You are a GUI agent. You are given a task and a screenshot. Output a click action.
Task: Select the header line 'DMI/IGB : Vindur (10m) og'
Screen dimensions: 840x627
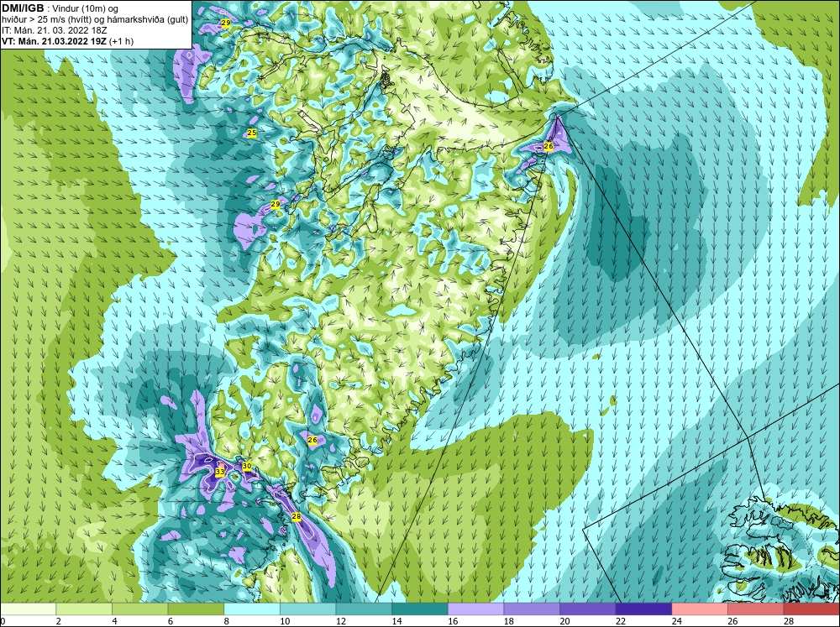click(60, 8)
